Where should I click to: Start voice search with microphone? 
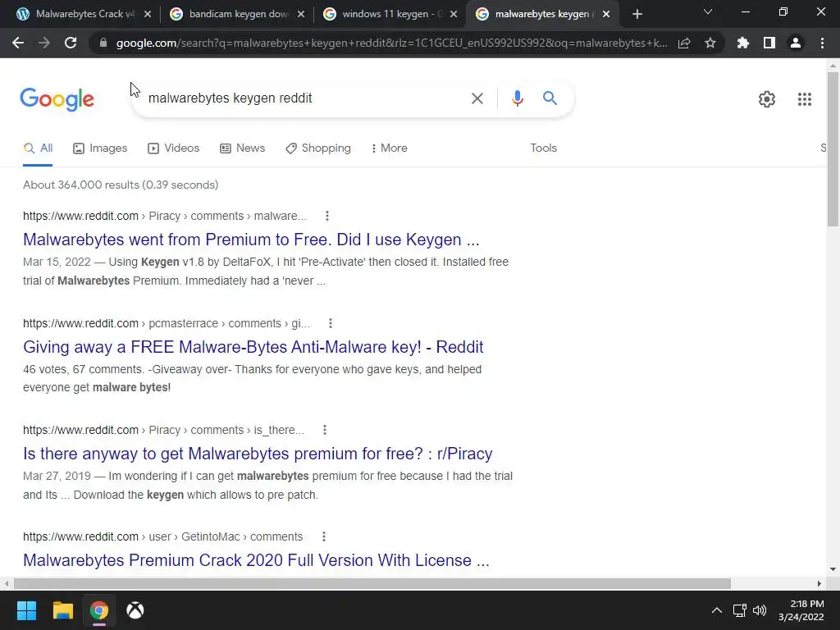[x=517, y=98]
